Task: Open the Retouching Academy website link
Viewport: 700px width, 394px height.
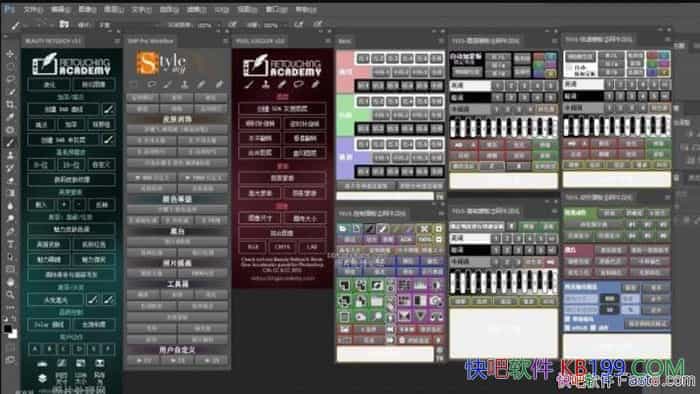Action: 282,278
